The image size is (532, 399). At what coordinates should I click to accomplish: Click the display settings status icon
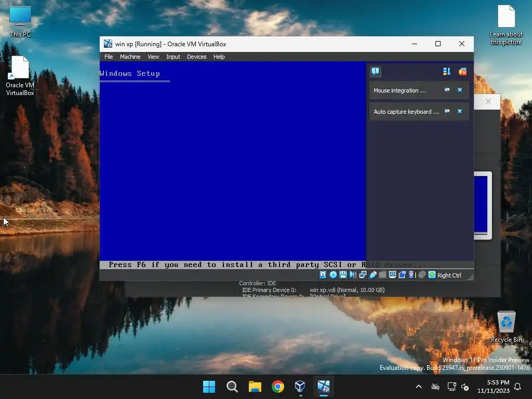tap(392, 275)
